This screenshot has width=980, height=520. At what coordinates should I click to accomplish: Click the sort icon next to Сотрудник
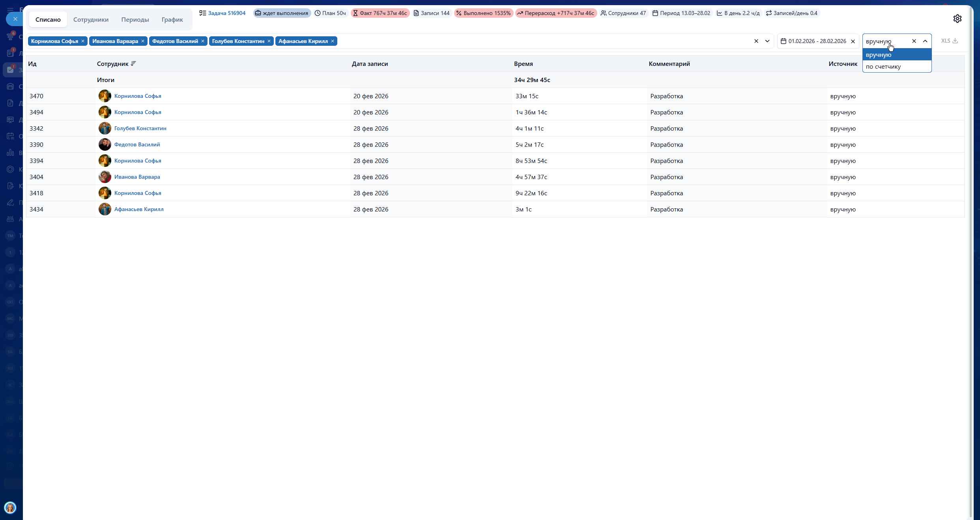pos(133,64)
